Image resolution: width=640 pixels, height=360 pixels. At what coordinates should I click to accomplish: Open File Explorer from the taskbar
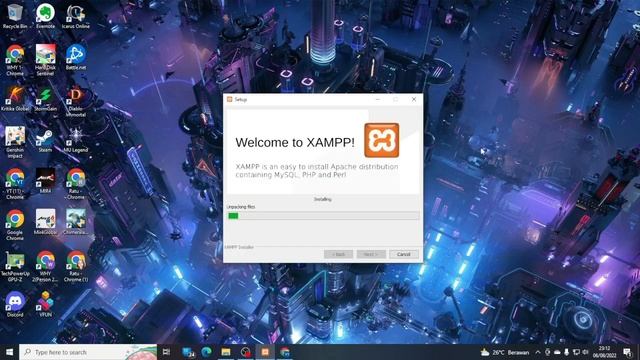coord(226,352)
